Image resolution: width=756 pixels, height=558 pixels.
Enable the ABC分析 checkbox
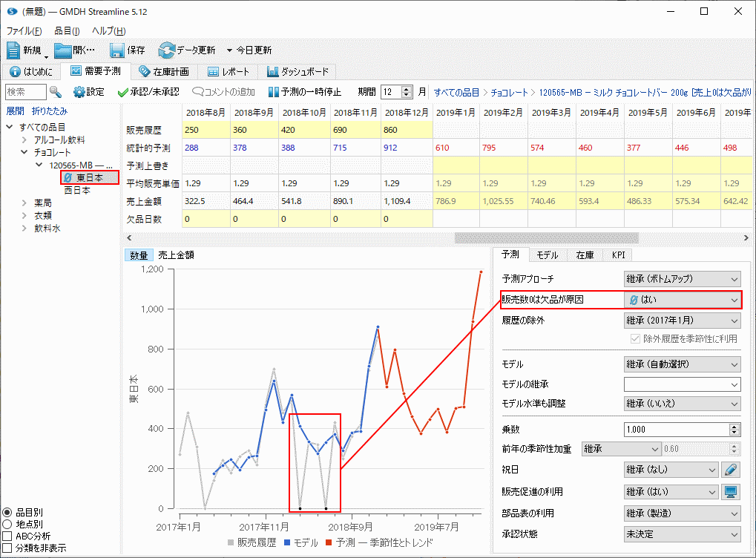point(8,536)
